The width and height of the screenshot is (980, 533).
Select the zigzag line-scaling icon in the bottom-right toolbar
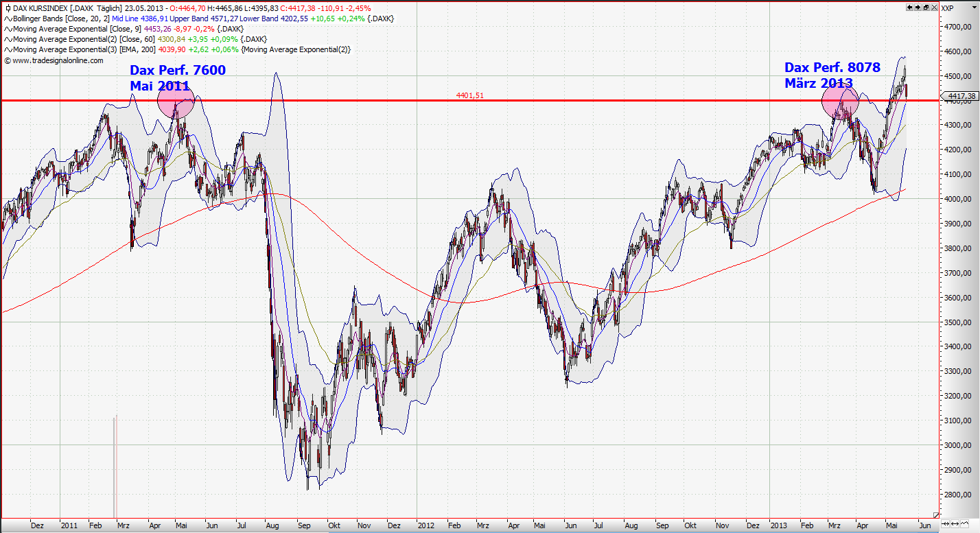point(964,523)
